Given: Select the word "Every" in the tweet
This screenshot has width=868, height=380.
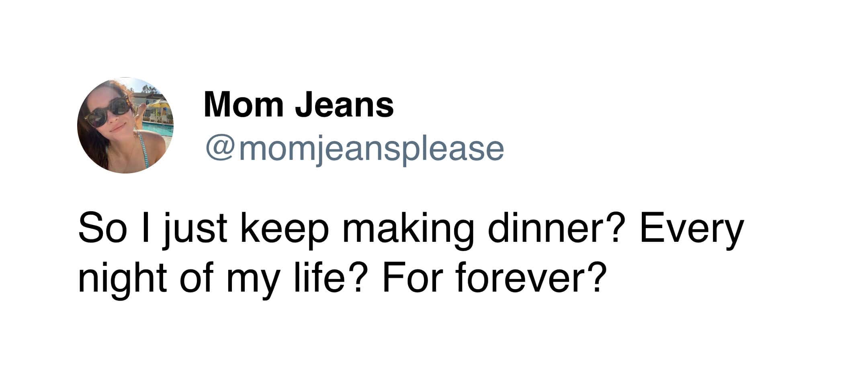Looking at the screenshot, I should click(x=691, y=230).
